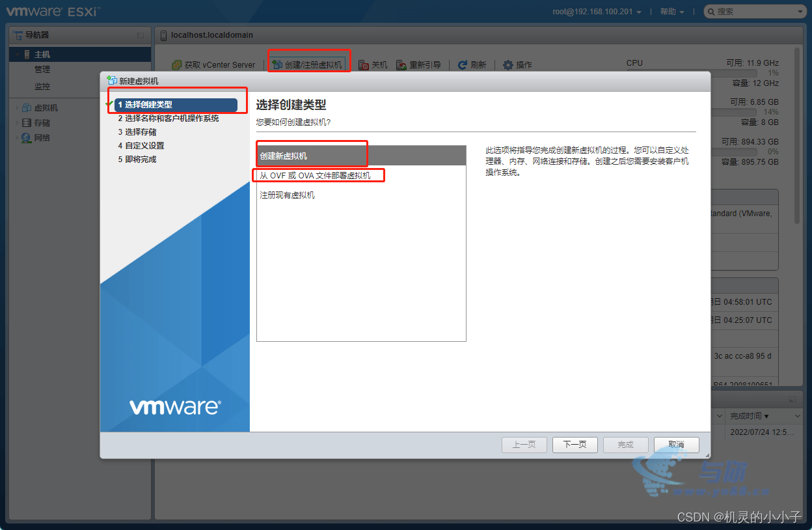Viewport: 812px width, 530px height.
Task: Go to step 5 即将完成
Action: point(137,160)
